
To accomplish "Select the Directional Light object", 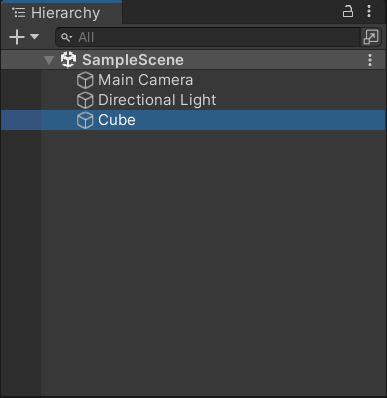I will point(157,100).
